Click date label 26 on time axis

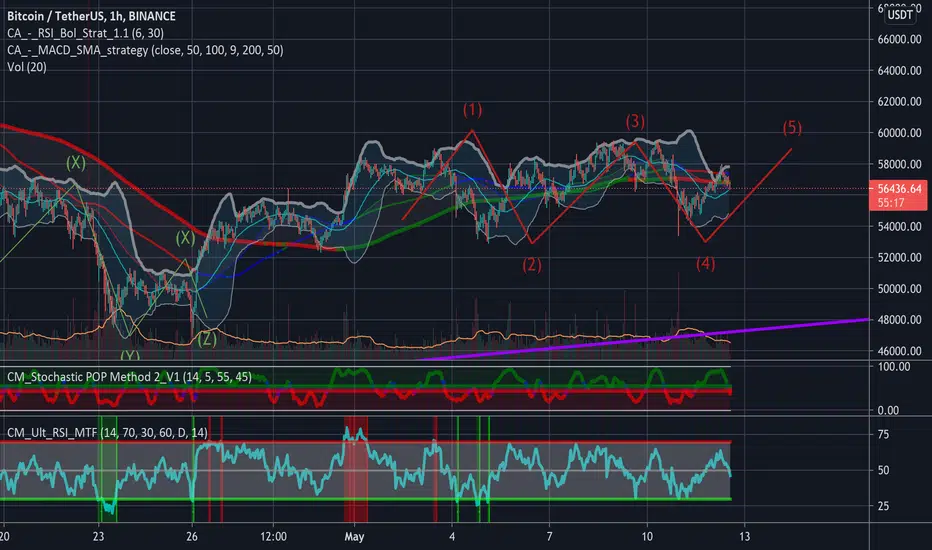point(191,536)
